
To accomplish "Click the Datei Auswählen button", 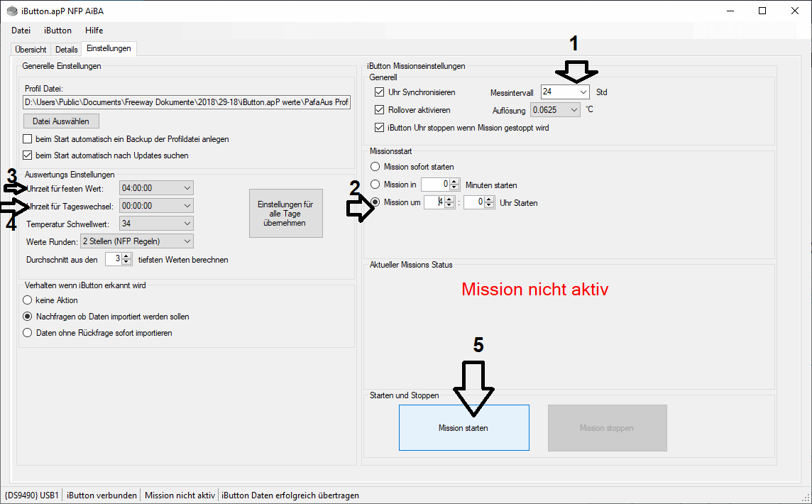I will [x=61, y=121].
